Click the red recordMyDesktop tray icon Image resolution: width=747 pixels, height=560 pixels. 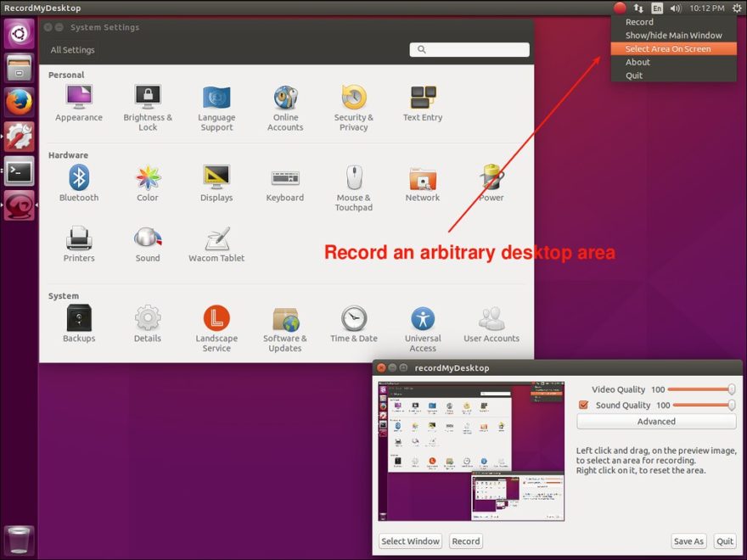point(620,8)
